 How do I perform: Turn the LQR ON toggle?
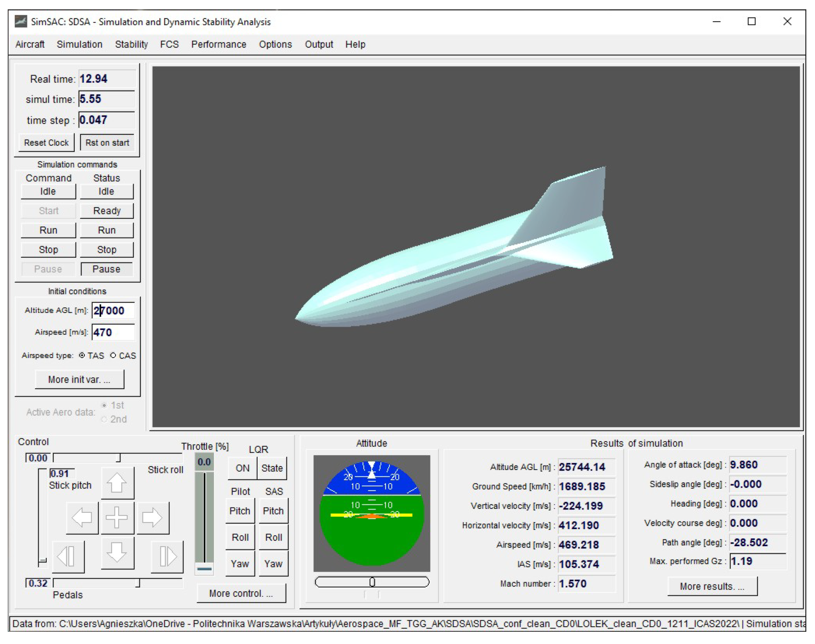tap(242, 468)
